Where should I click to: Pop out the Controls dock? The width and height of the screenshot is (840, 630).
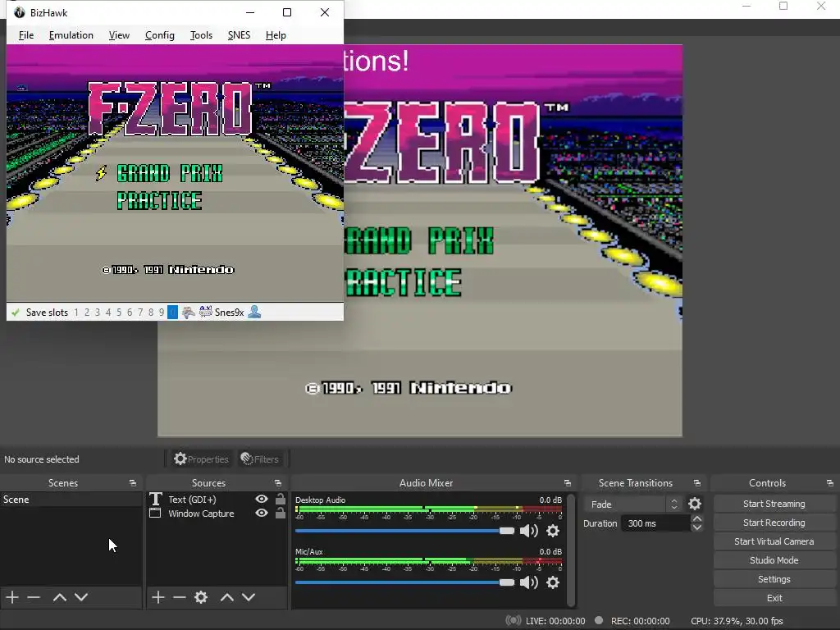pos(830,483)
